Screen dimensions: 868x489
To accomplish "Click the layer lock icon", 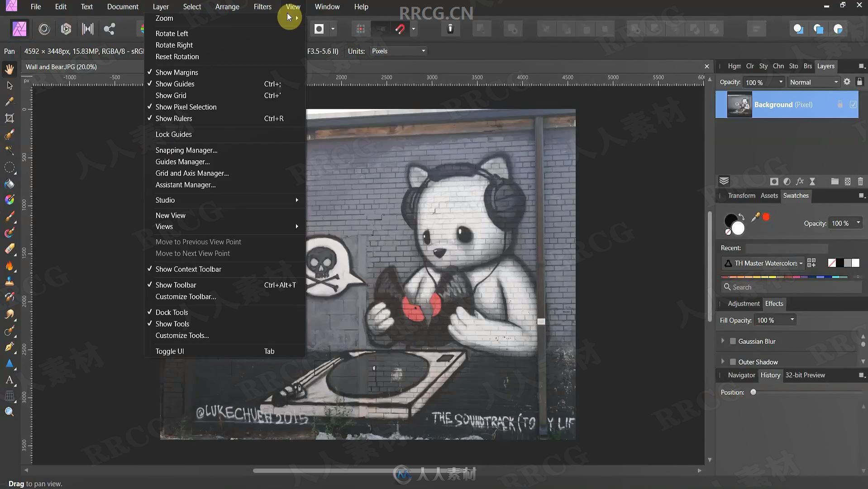I will [x=859, y=82].
